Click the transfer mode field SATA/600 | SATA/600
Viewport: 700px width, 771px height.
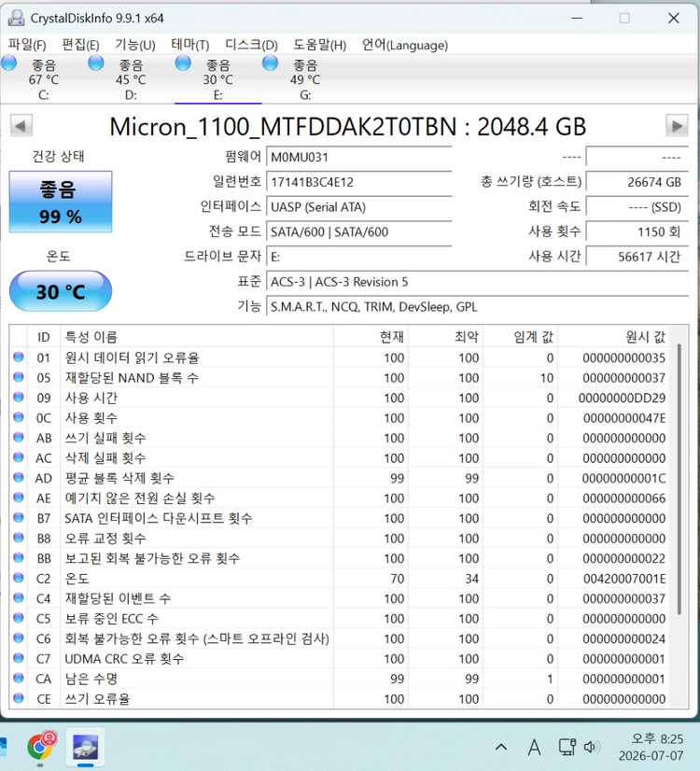tap(358, 232)
